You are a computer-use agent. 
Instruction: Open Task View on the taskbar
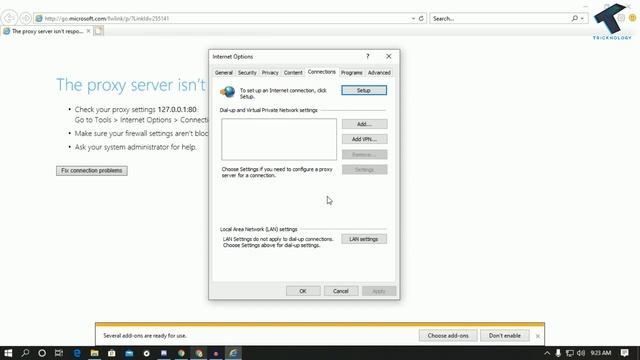click(x=59, y=353)
